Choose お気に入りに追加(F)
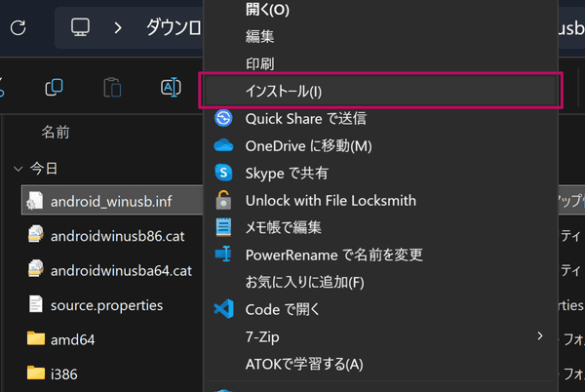This screenshot has width=585, height=392. (380, 282)
